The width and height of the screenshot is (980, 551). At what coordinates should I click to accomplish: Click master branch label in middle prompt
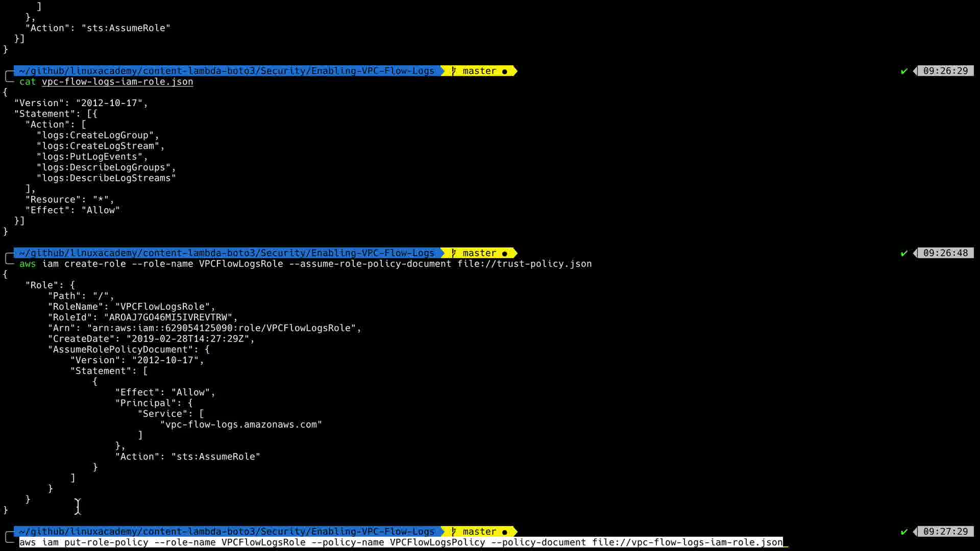tap(479, 253)
